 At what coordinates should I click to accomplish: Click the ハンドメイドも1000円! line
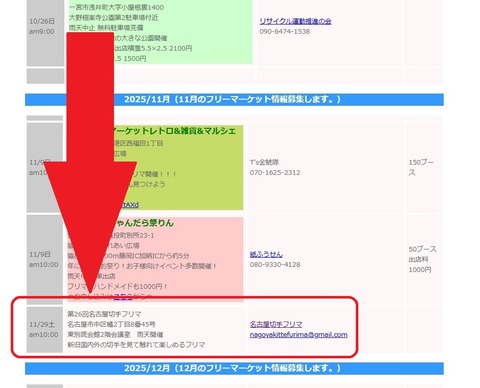coord(132,287)
